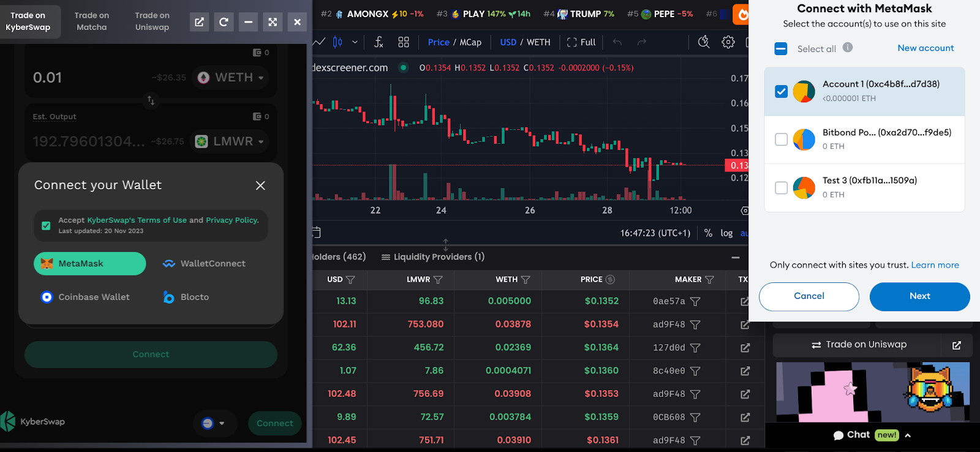Switch to Trade on KyberSwap tab
Screen dimensions: 980x452
point(28,21)
